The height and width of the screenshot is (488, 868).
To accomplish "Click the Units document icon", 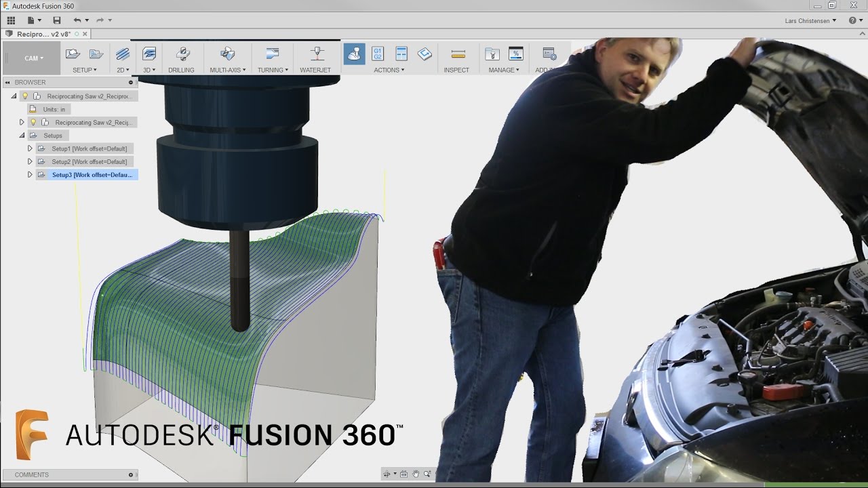I will [33, 109].
